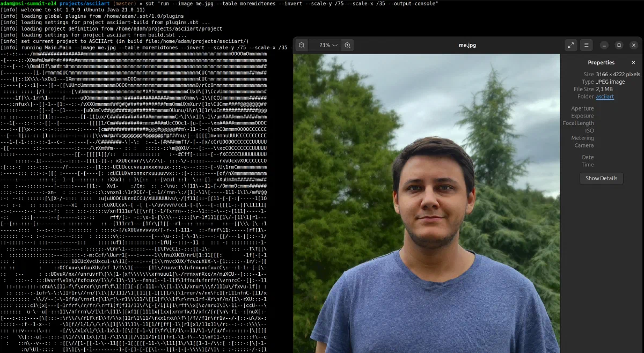Click the 'welcome to sbt 1.9.9' terminal line

[72, 10]
